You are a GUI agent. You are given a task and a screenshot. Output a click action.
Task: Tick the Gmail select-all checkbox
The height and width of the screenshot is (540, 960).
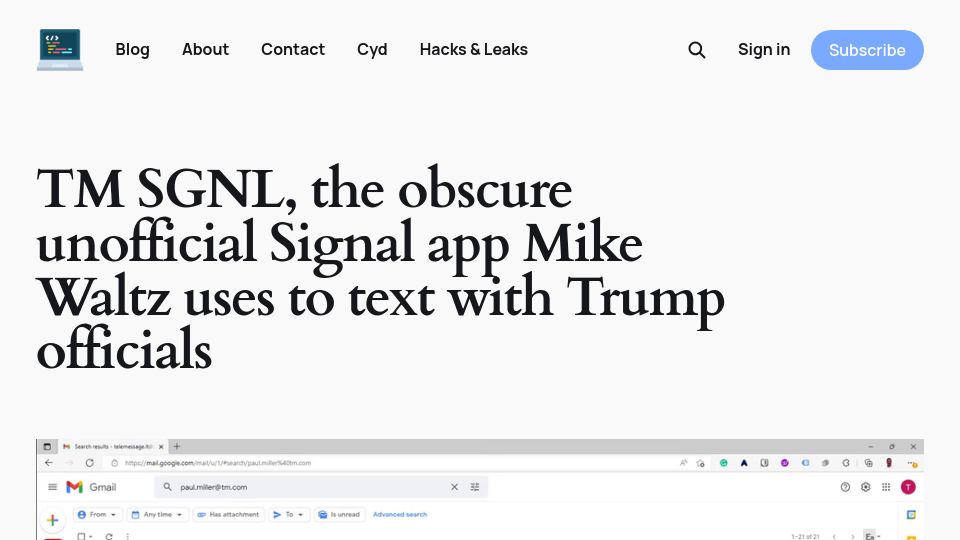click(x=81, y=536)
